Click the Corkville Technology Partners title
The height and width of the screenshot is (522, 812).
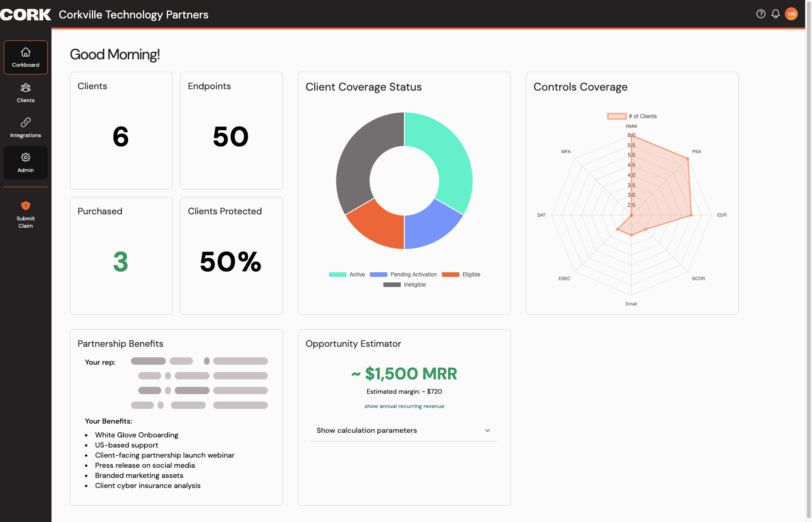134,15
